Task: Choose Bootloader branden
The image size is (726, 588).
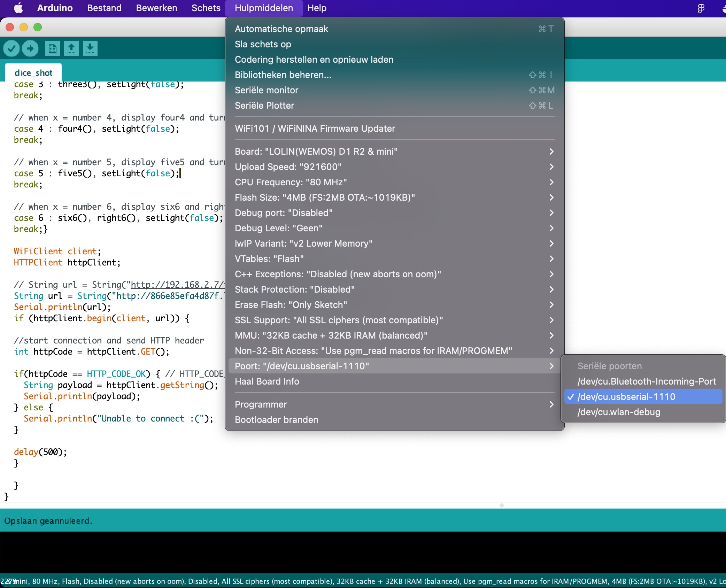Action: coord(394,420)
